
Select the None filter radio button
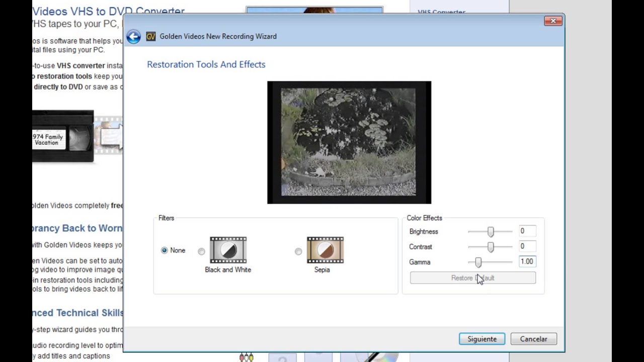(164, 250)
